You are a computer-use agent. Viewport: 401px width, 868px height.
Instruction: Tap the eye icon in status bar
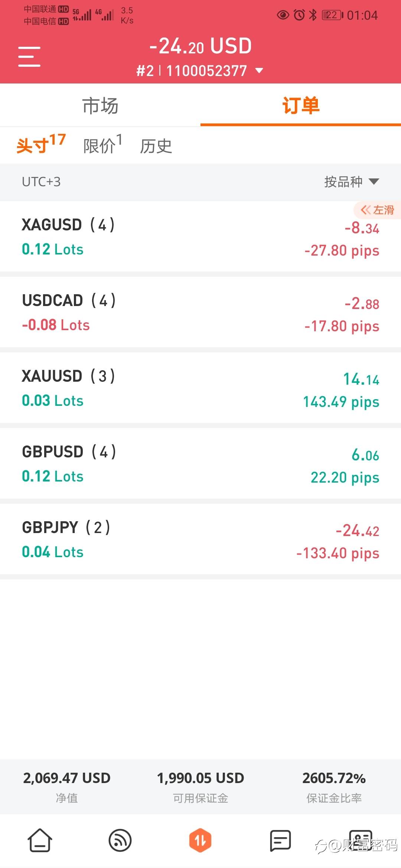click(x=283, y=15)
